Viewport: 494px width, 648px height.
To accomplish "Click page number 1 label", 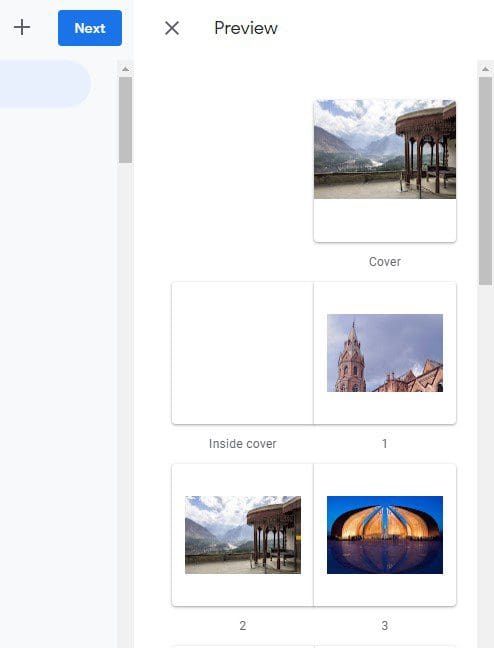I will pos(384,443).
